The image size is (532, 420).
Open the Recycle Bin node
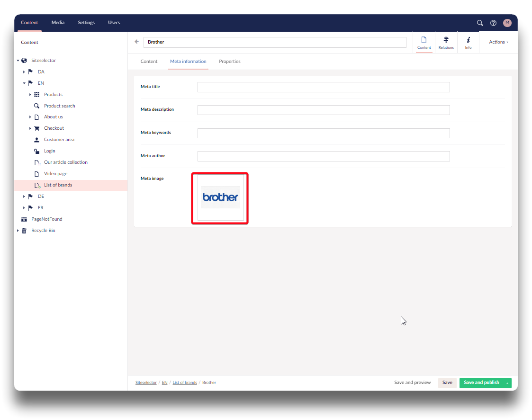43,231
